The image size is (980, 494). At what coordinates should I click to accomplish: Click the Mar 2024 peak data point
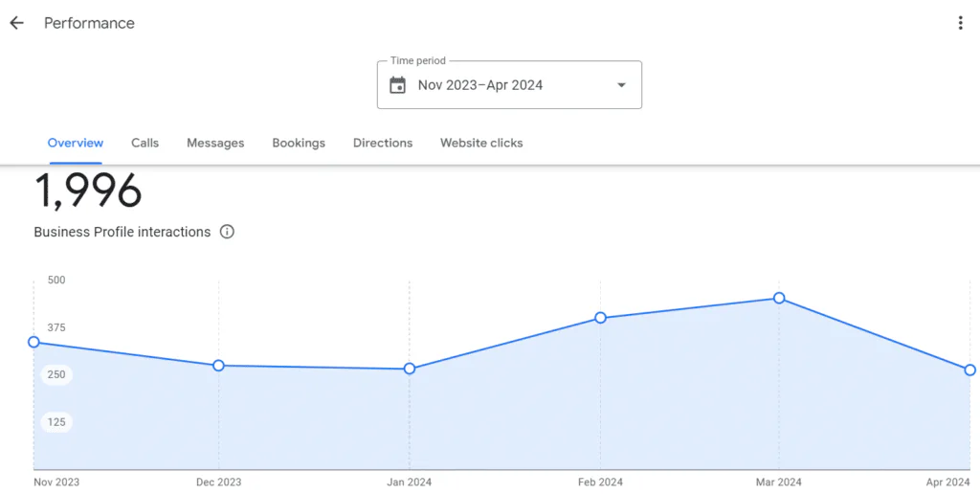click(x=779, y=299)
